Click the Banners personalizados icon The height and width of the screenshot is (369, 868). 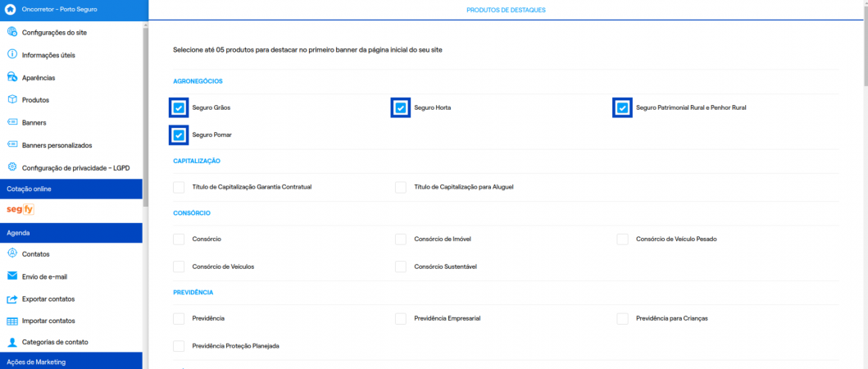12,145
